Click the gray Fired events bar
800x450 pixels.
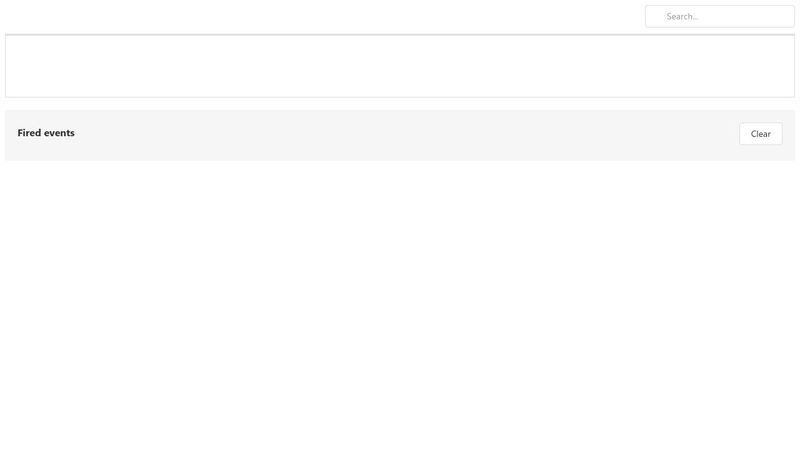pyautogui.click(x=400, y=135)
